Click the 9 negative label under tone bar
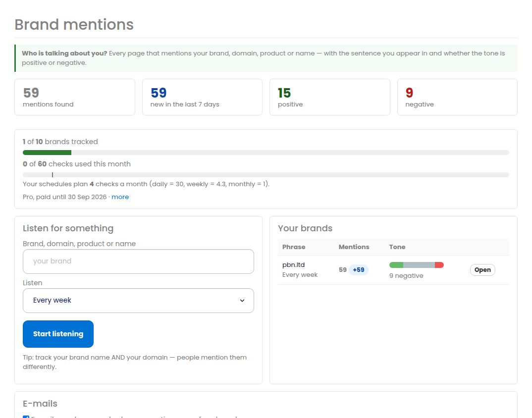532x418 pixels. tap(406, 275)
